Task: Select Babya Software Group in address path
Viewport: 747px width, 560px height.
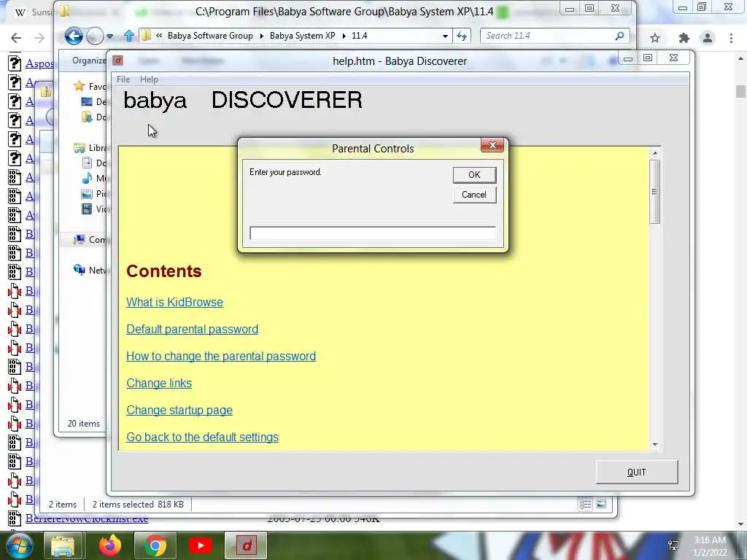Action: 210,36
